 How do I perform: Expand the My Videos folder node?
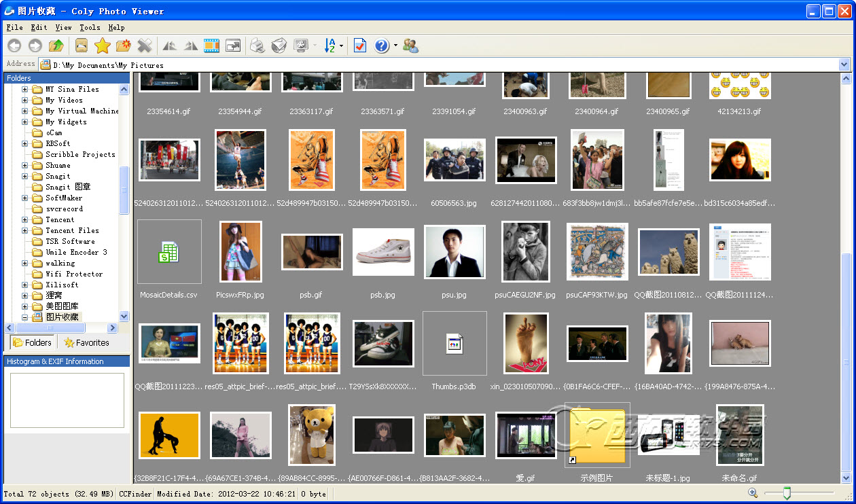[x=25, y=101]
